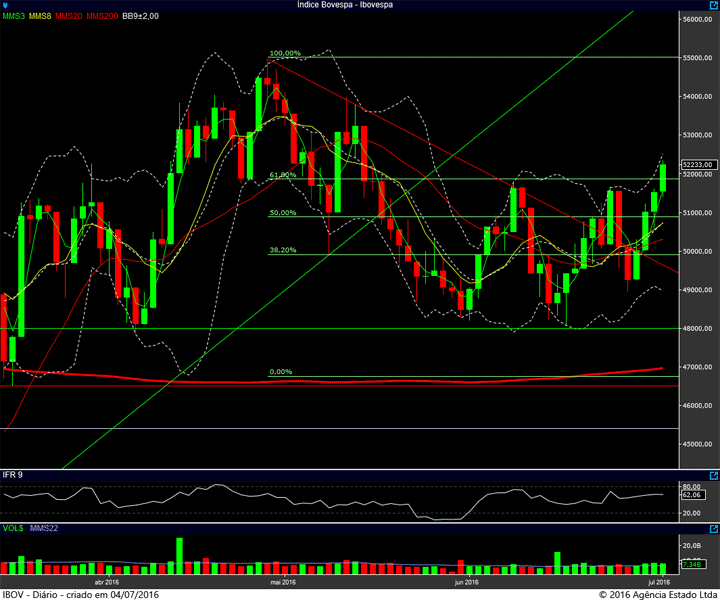Screen dimensions: 720x600
Task: Click the 0,00% Fibonacci level label
Action: tap(281, 372)
